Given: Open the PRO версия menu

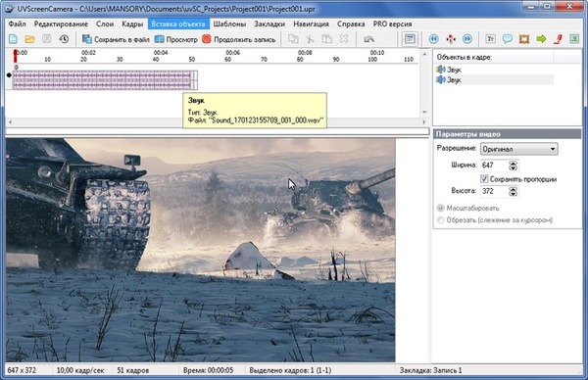Looking at the screenshot, I should [392, 24].
